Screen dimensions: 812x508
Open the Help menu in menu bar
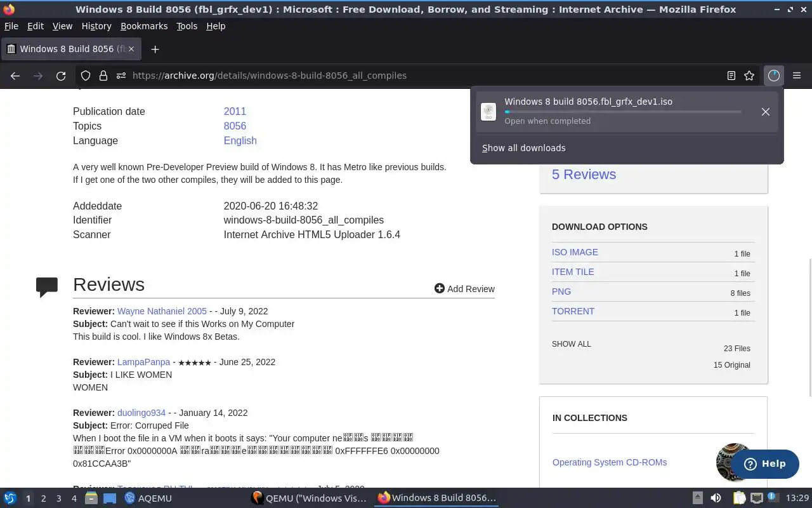(216, 26)
